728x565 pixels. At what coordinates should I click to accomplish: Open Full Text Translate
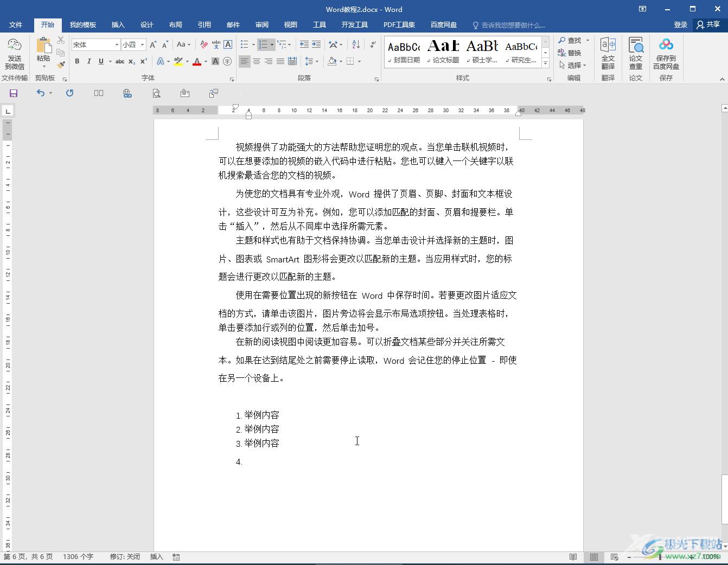[608, 54]
